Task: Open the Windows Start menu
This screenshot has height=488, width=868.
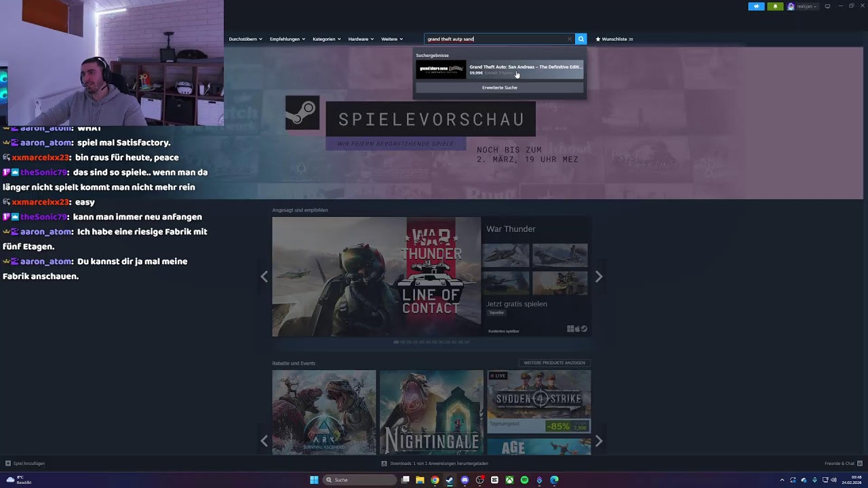Action: click(x=314, y=480)
